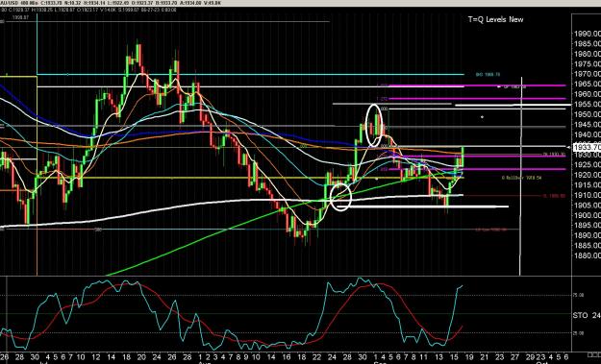Click the date label 12 on time axis
The width and height of the screenshot is (601, 364).
pos(96,356)
